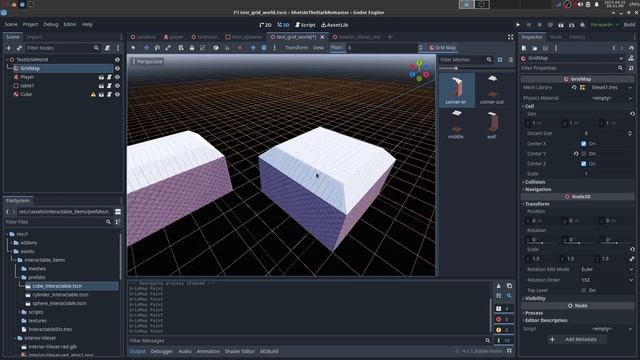This screenshot has width=640, height=360.
Task: Select the viewport Select Mode arrow tool
Action: coord(133,48)
